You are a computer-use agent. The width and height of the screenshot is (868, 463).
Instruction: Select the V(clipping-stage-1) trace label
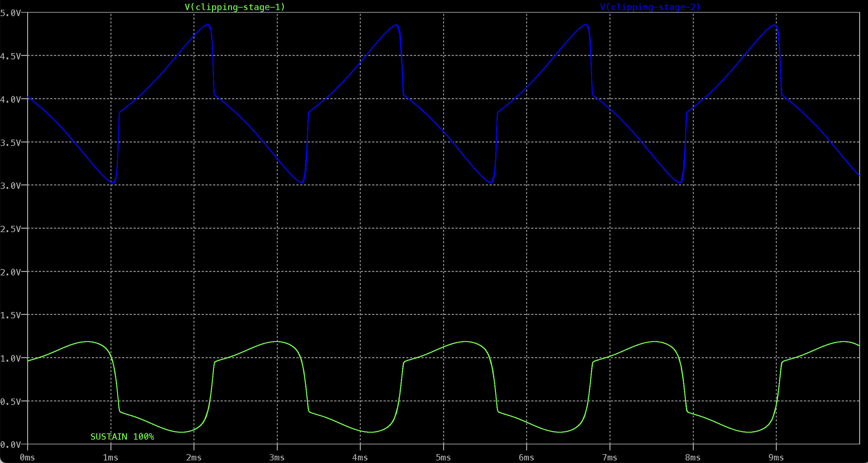click(235, 7)
